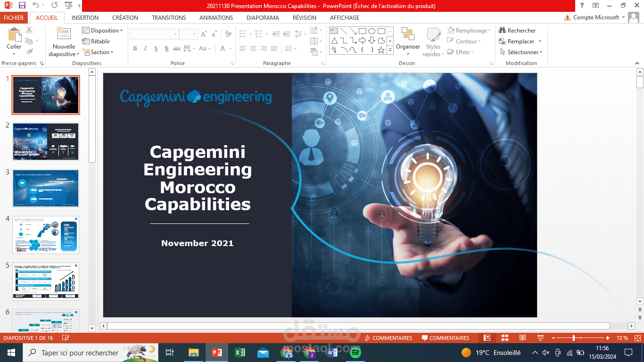Open the Sélectionner dropdown
The height and width of the screenshot is (362, 644).
click(x=521, y=52)
